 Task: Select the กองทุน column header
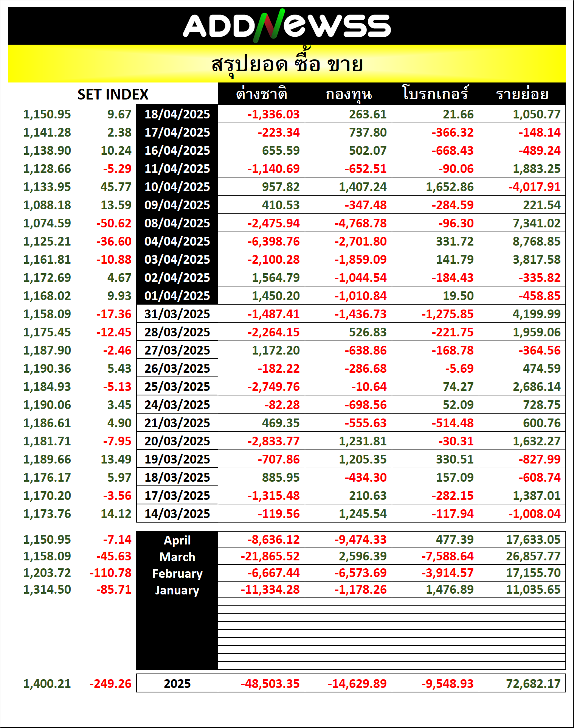(349, 94)
